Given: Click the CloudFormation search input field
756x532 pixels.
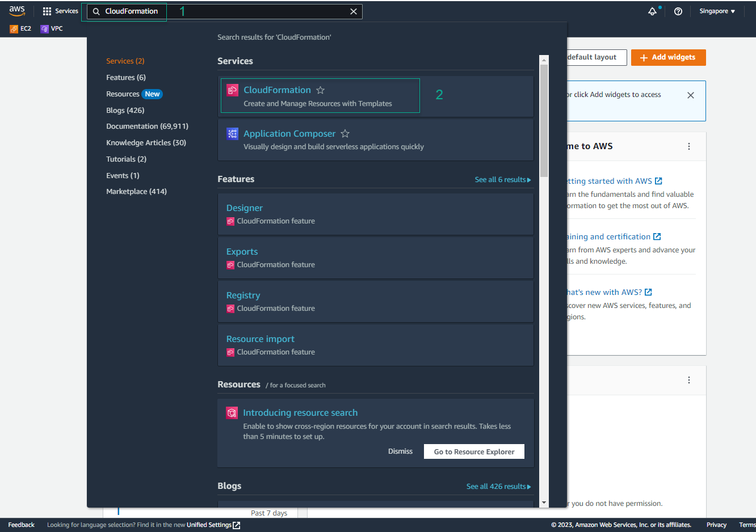Looking at the screenshot, I should (225, 11).
